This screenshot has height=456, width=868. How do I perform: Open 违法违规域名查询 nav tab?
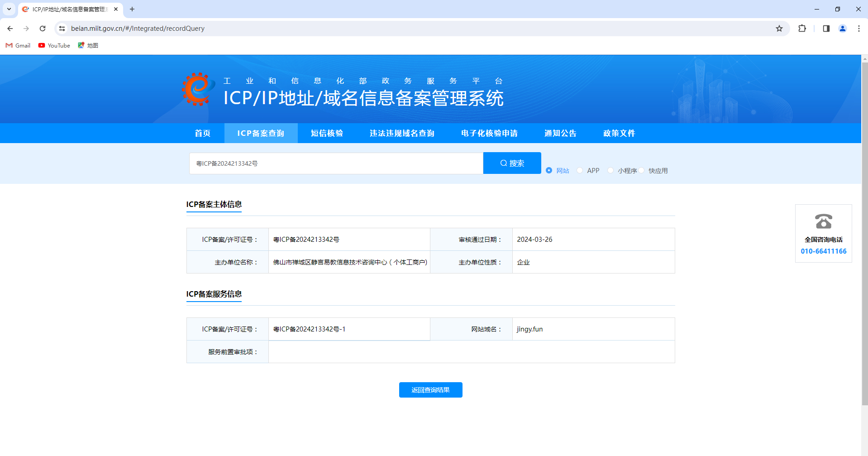(x=402, y=133)
